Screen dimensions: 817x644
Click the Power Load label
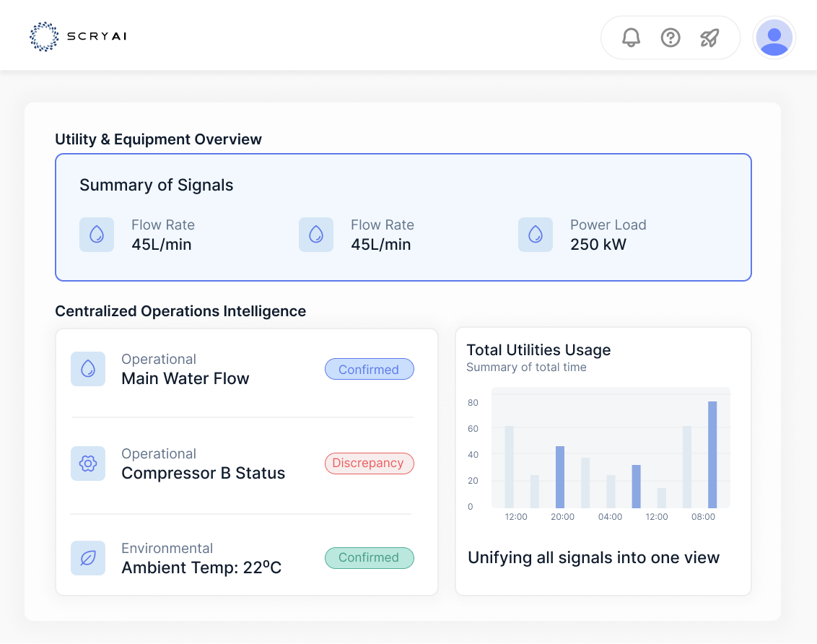point(608,225)
